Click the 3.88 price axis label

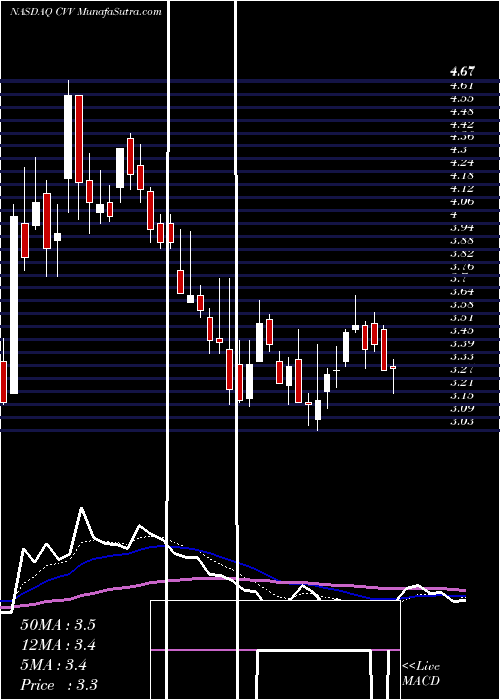point(462,241)
